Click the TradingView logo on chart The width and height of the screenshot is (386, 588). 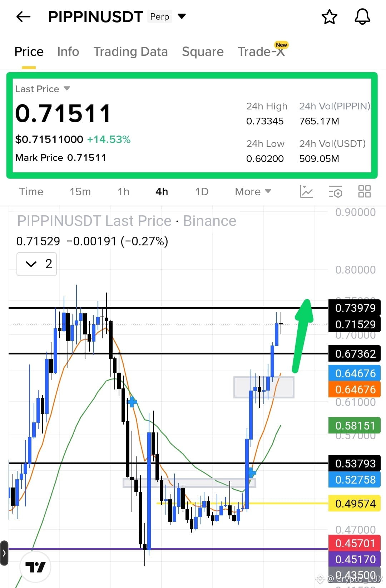click(x=35, y=567)
